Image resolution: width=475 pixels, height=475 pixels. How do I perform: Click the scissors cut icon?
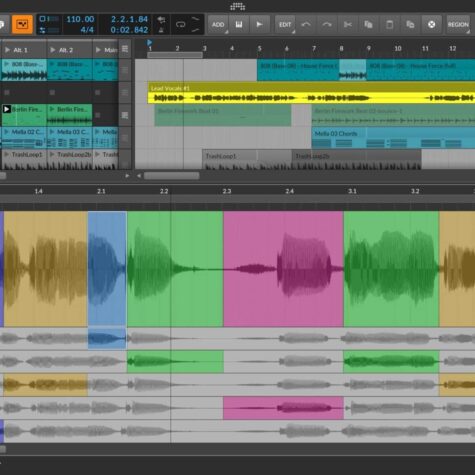point(348,24)
